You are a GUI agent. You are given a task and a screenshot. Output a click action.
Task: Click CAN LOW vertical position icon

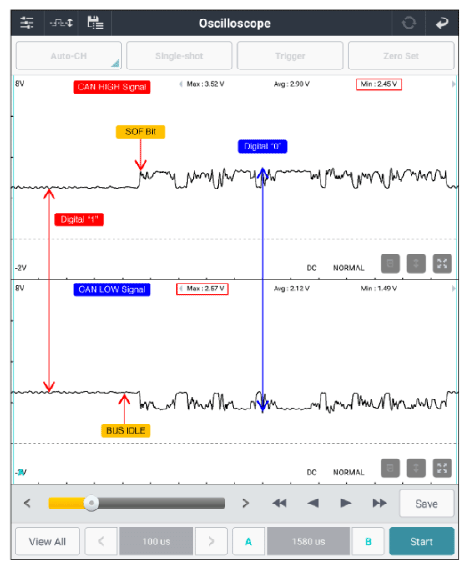pos(416,468)
